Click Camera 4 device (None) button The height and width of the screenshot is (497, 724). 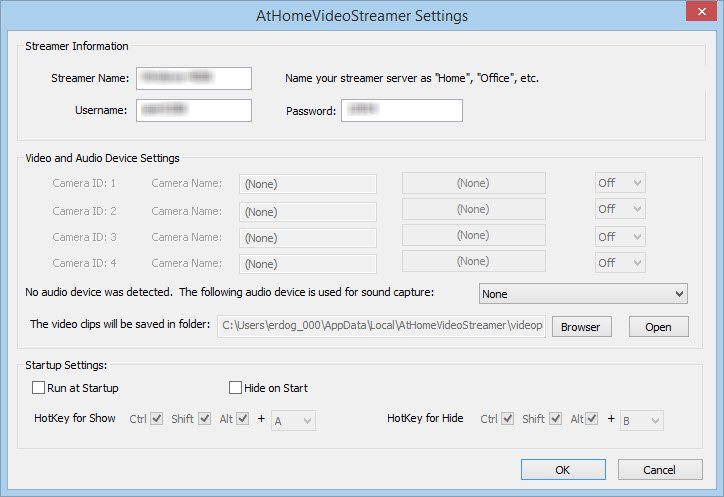pyautogui.click(x=474, y=261)
